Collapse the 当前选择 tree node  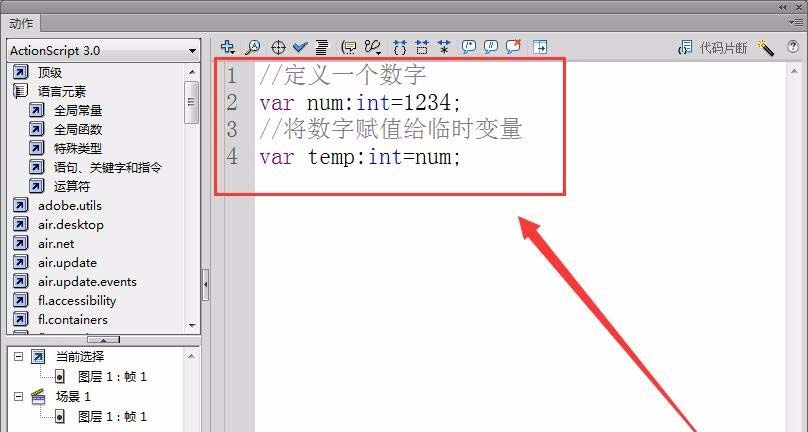(19, 356)
